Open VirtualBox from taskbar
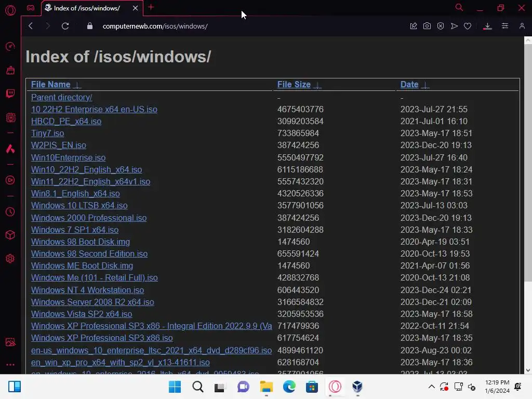Image resolution: width=532 pixels, height=399 pixels. pos(357,387)
